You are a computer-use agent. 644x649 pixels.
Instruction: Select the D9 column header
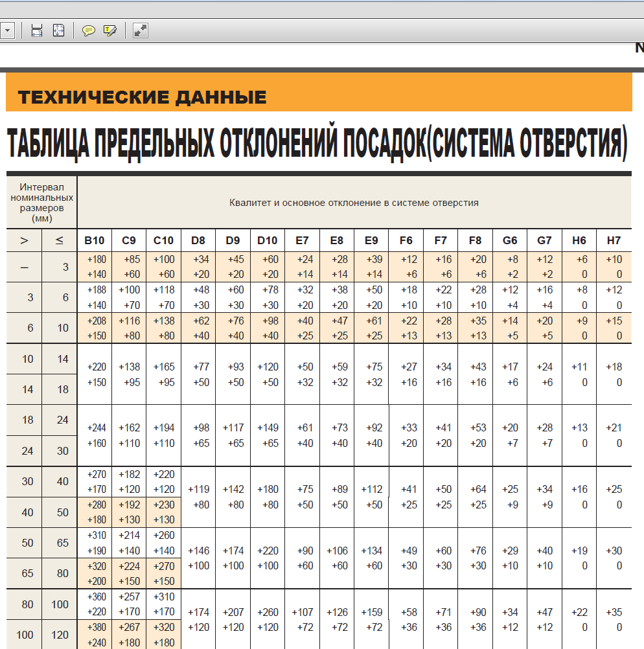coord(233,240)
